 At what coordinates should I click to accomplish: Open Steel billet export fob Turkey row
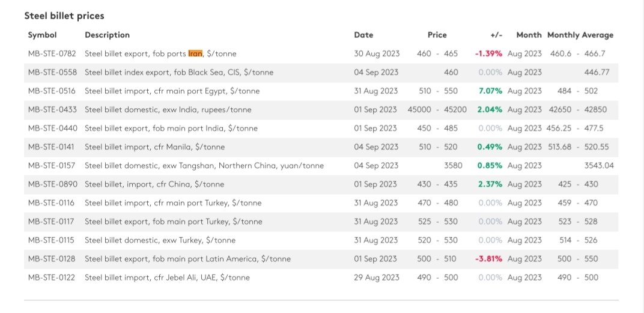[321, 222]
